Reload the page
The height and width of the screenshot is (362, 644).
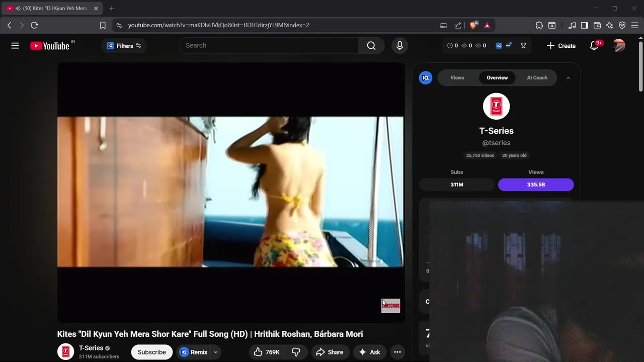point(34,25)
